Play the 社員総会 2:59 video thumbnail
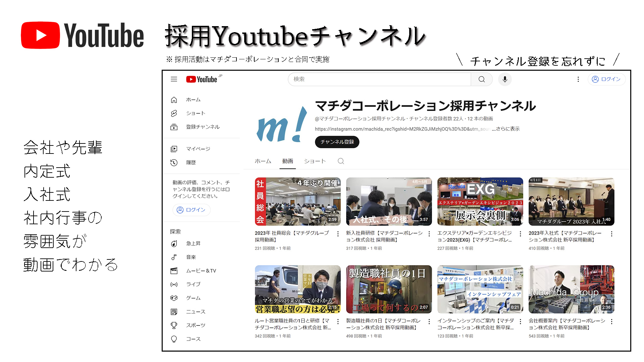The width and height of the screenshot is (644, 362). (298, 201)
